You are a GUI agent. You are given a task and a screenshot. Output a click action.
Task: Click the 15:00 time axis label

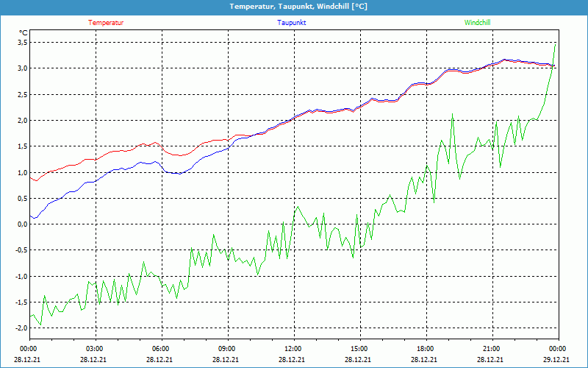[x=358, y=349]
